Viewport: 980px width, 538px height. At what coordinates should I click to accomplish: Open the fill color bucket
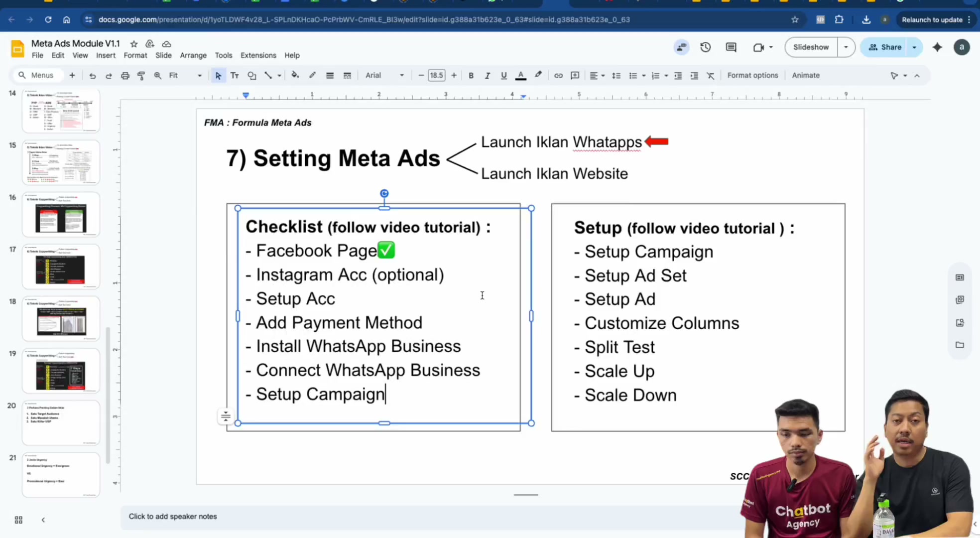tap(295, 75)
